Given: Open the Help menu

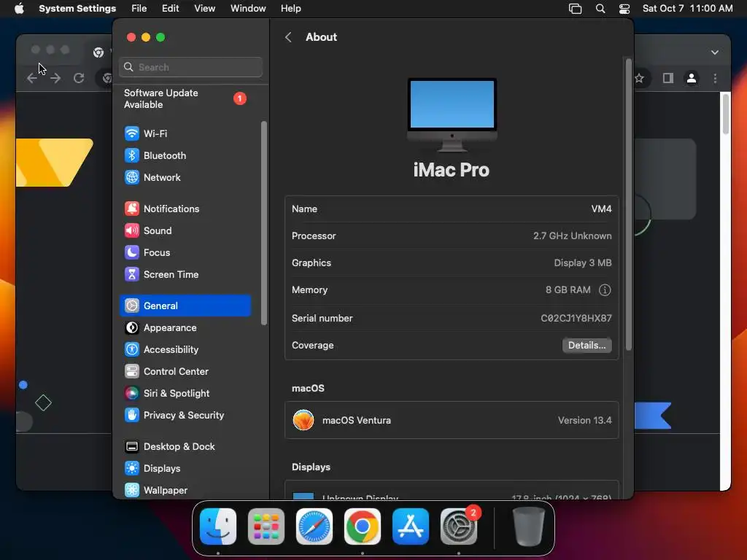Looking at the screenshot, I should tap(290, 9).
